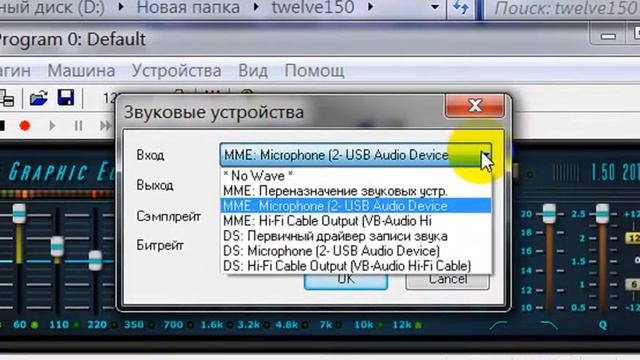Click the Битрейт label in dialog
This screenshot has height=360, width=640.
(160, 245)
